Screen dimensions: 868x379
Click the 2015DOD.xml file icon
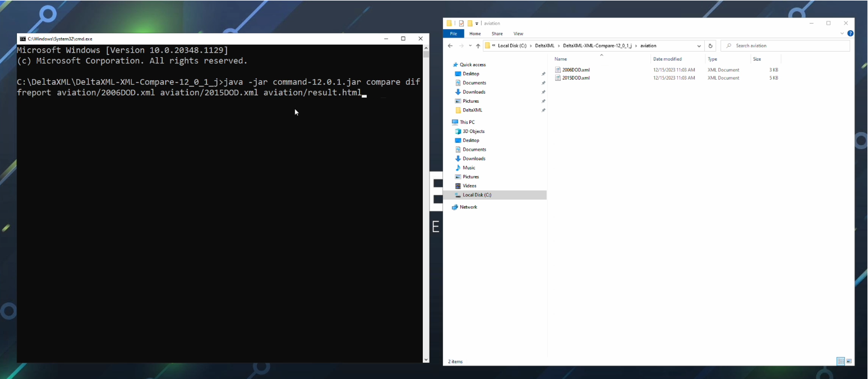coord(557,78)
